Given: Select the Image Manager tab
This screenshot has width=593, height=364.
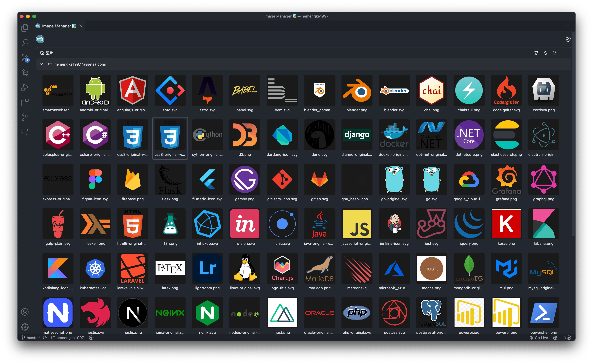Looking at the screenshot, I should pos(56,26).
